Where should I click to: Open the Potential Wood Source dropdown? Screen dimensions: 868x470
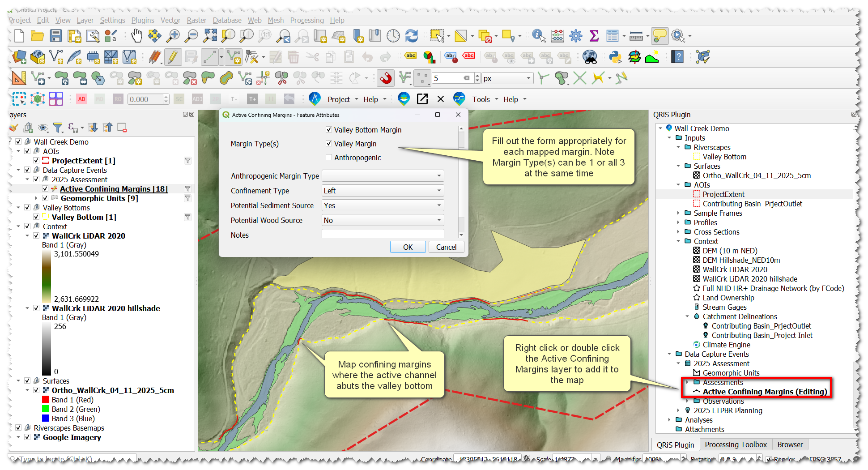[383, 220]
